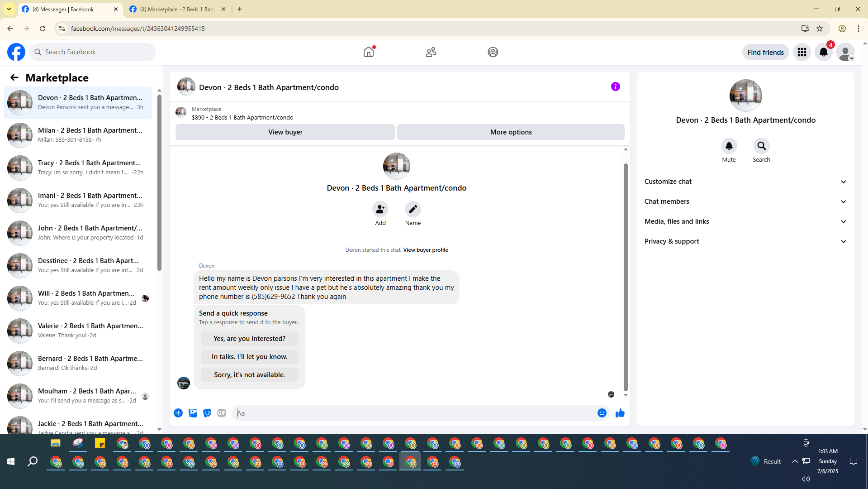Click the View buyer button

click(285, 132)
